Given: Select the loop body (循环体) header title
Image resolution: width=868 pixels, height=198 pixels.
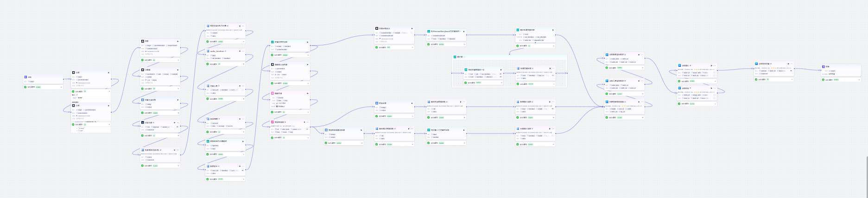Looking at the screenshot, I should pyautogui.click(x=460, y=57).
